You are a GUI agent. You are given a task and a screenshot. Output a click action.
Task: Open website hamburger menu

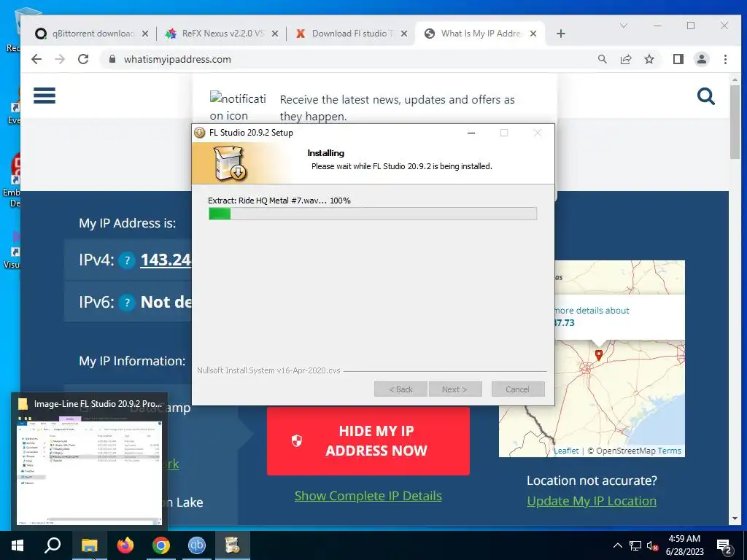coord(44,96)
